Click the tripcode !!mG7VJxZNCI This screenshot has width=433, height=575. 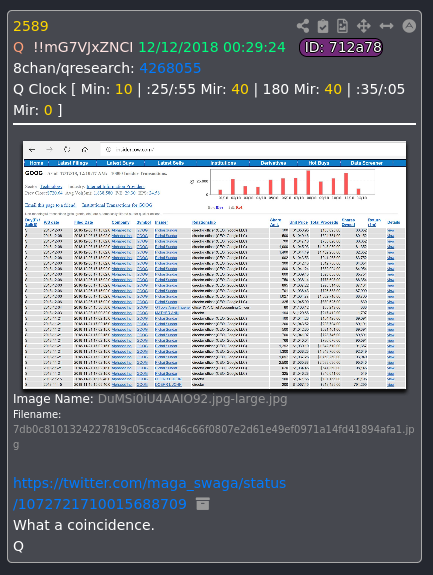coord(83,47)
